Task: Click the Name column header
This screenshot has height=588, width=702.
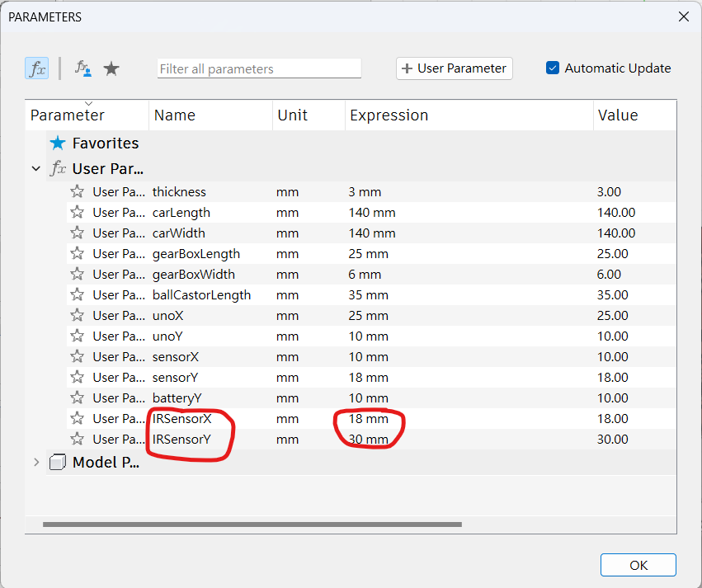Action: 173,115
